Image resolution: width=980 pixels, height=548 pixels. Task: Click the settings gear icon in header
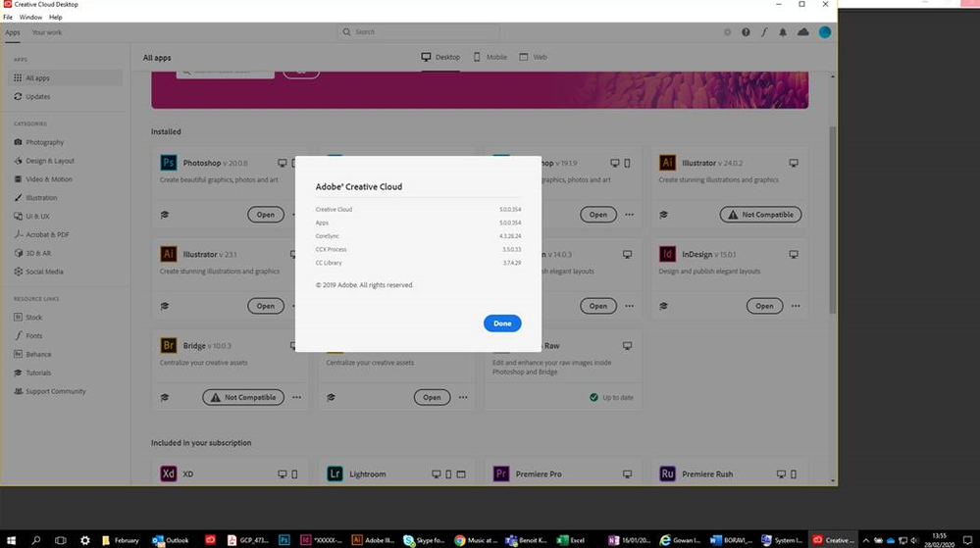pyautogui.click(x=727, y=32)
